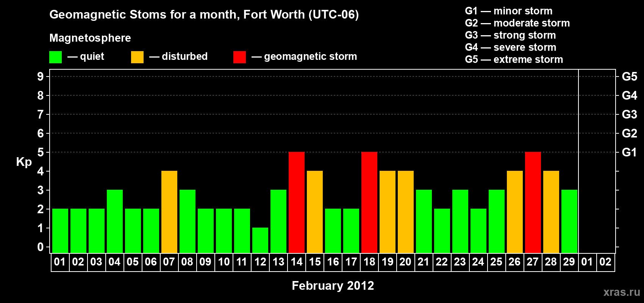Click the 'February 2012' axis title
Image resolution: width=644 pixels, height=303 pixels.
click(x=333, y=286)
